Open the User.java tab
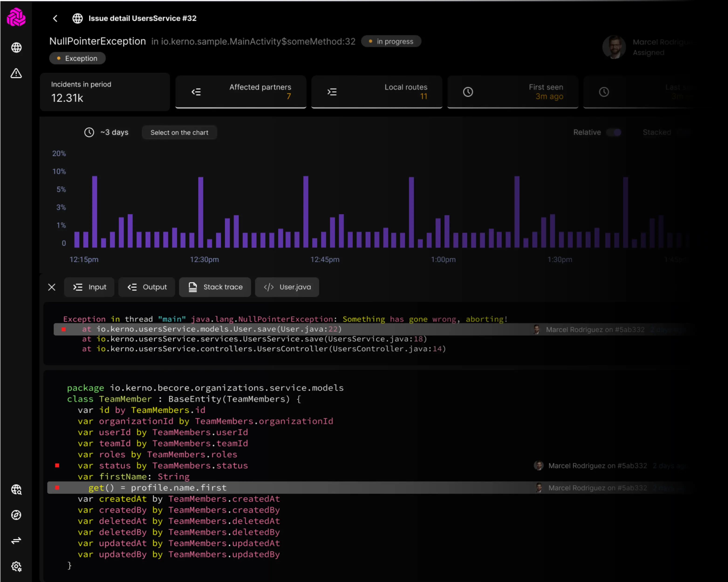 (x=287, y=287)
